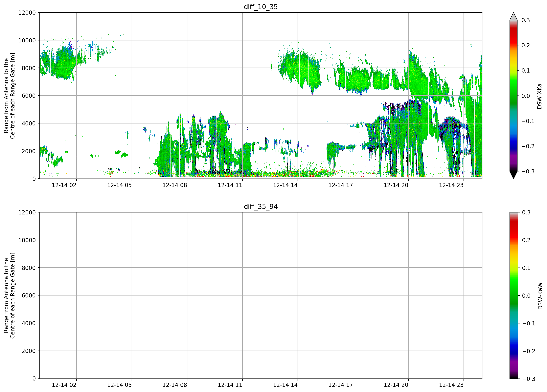
Task: Click the "8000" y-tick of diff_10_35 plot
Action: tap(29, 68)
